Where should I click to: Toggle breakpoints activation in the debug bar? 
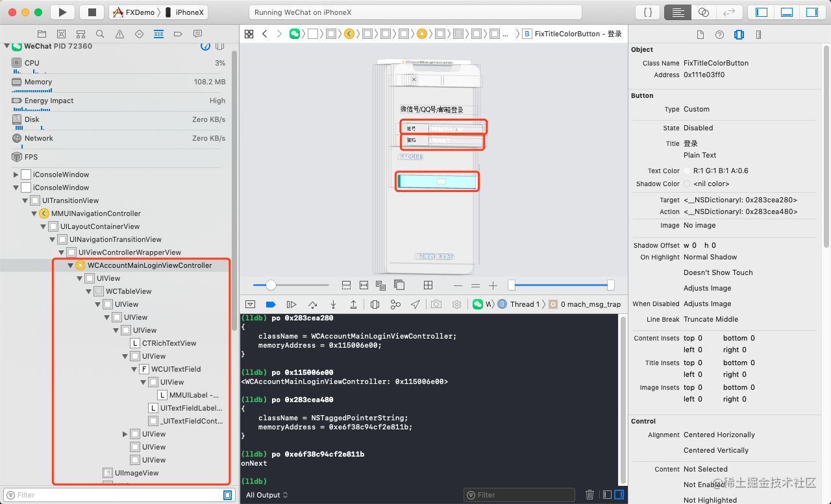click(x=271, y=304)
